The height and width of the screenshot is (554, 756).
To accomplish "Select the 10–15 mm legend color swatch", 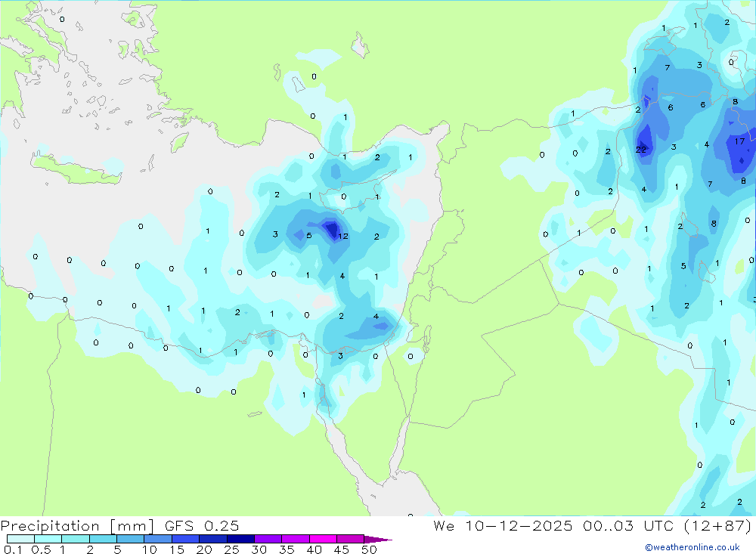I will point(158,539).
